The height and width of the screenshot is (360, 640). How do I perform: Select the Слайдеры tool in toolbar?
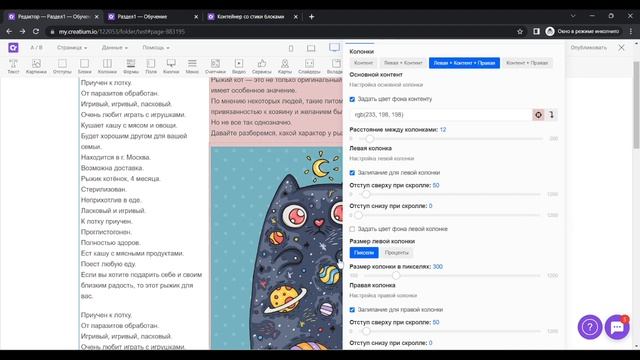309,67
